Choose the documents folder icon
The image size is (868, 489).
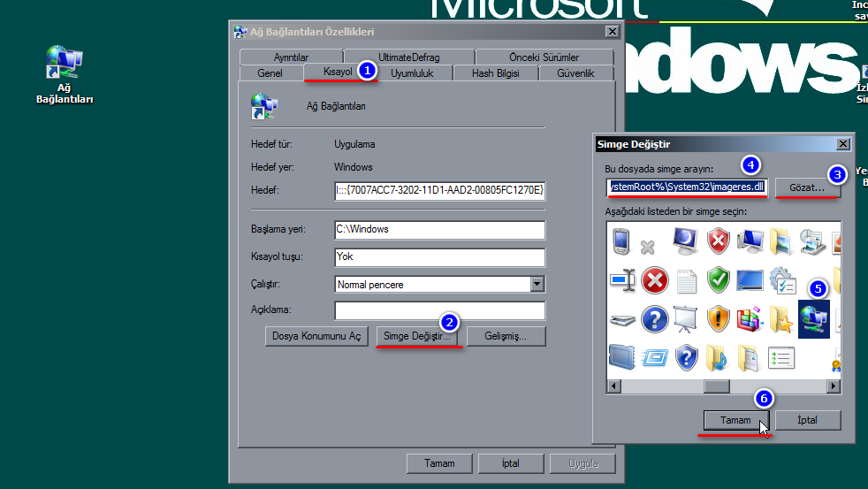[749, 358]
